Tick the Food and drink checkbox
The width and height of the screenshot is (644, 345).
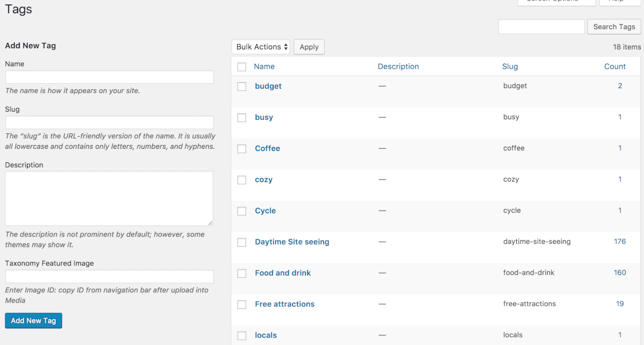(x=242, y=274)
